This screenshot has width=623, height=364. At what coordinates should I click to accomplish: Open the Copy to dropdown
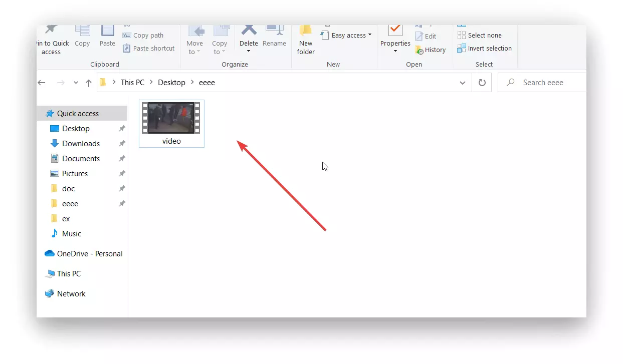point(220,41)
